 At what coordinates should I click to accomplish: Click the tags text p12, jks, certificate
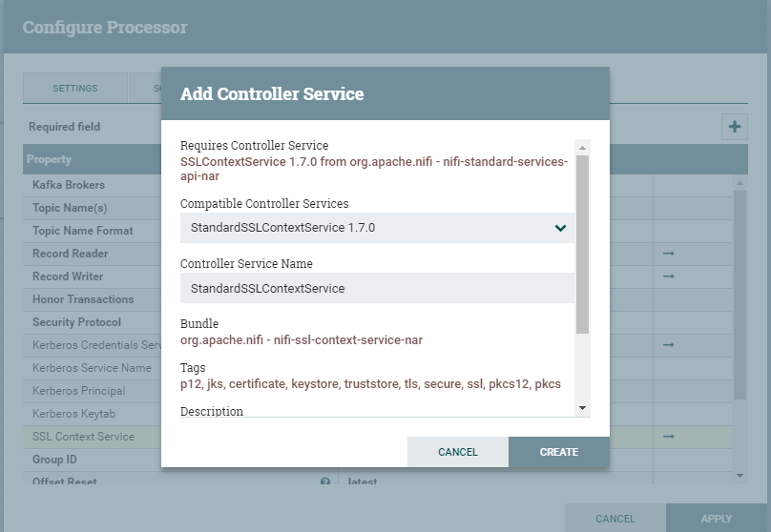[x=370, y=383]
